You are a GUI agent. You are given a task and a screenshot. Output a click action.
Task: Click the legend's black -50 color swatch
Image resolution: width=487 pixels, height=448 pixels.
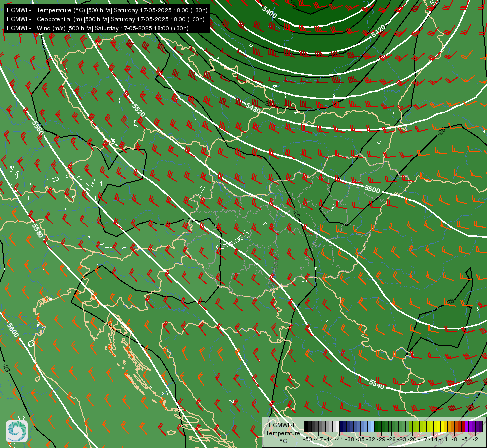click(306, 426)
